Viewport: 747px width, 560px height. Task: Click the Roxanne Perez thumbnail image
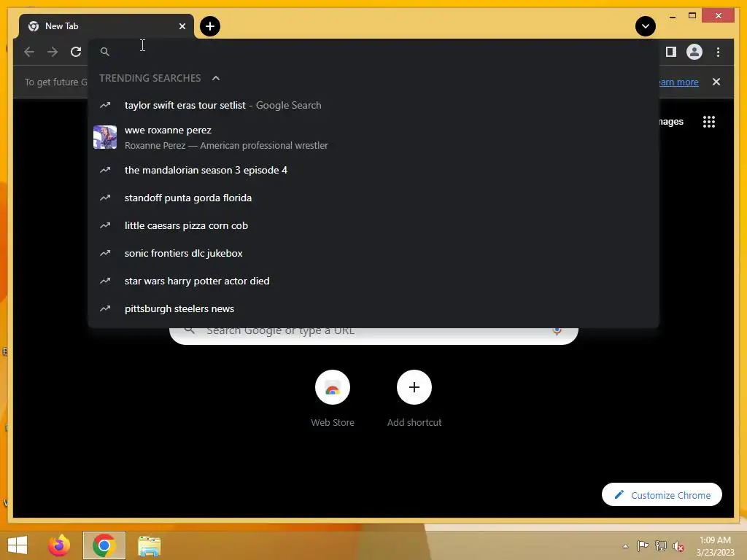tap(105, 137)
